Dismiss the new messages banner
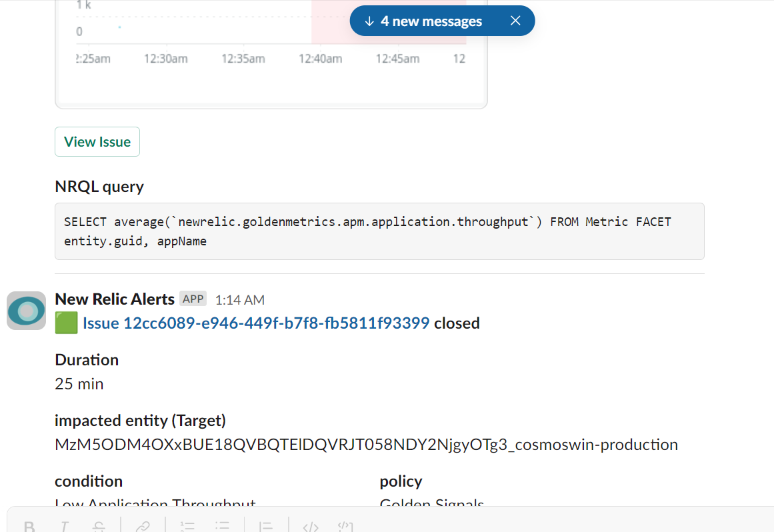 (x=515, y=21)
